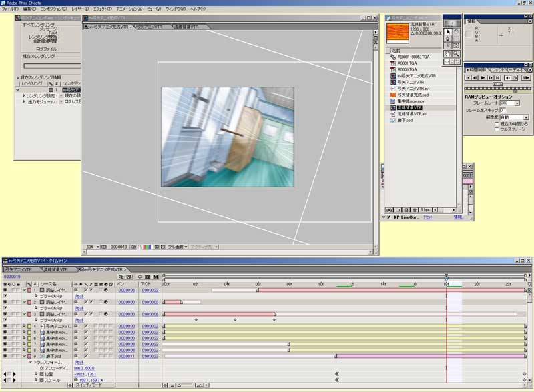The width and height of the screenshot is (534, 392).
Task: Switch to 弓矢アニメVTR tab in the comp viewer
Action: point(149,27)
